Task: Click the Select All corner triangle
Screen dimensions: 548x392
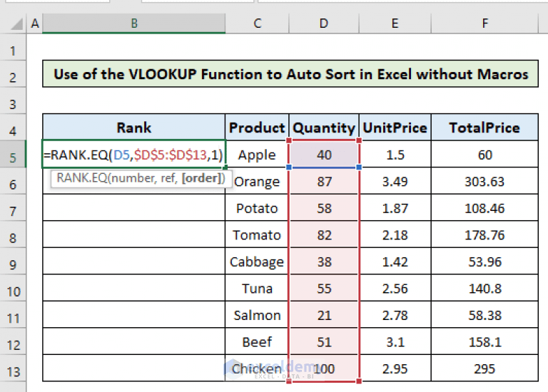Action: (x=16, y=24)
